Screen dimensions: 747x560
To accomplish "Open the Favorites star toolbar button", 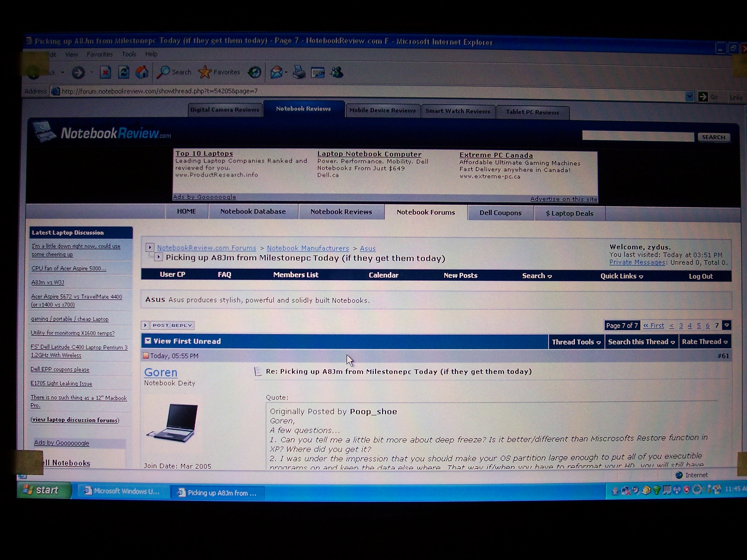I will (x=219, y=72).
